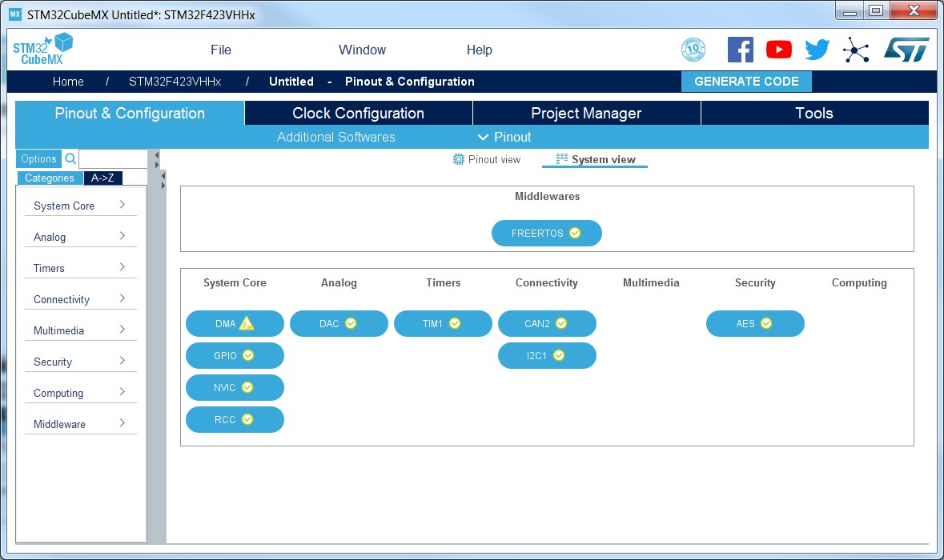
Task: Open the Window menu
Action: click(x=362, y=50)
